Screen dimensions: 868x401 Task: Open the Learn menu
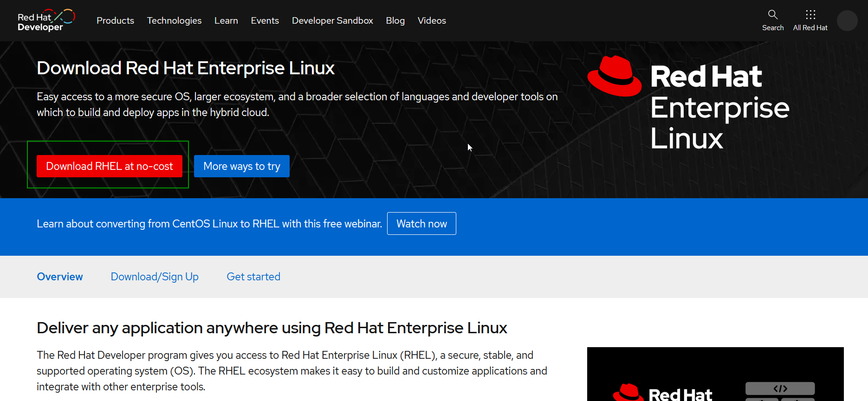(x=226, y=21)
